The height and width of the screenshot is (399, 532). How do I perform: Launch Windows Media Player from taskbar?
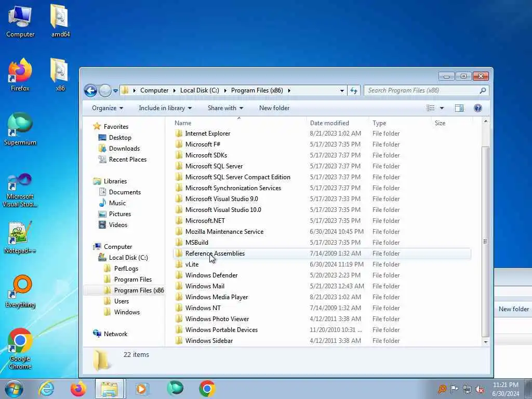141,389
